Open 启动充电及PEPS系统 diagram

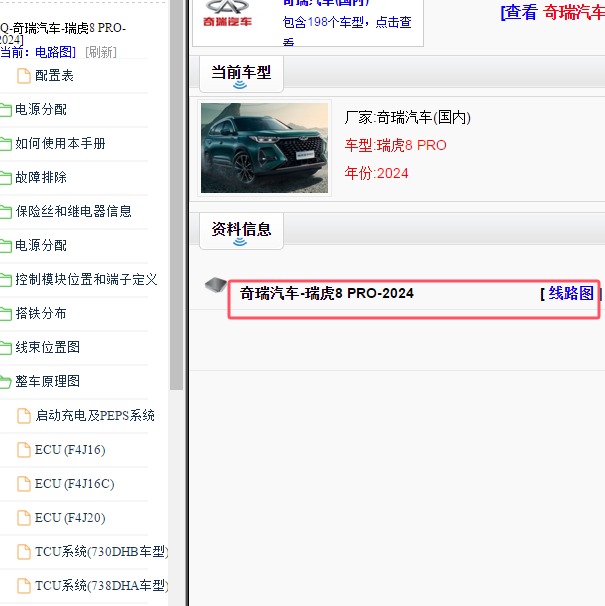(95, 415)
